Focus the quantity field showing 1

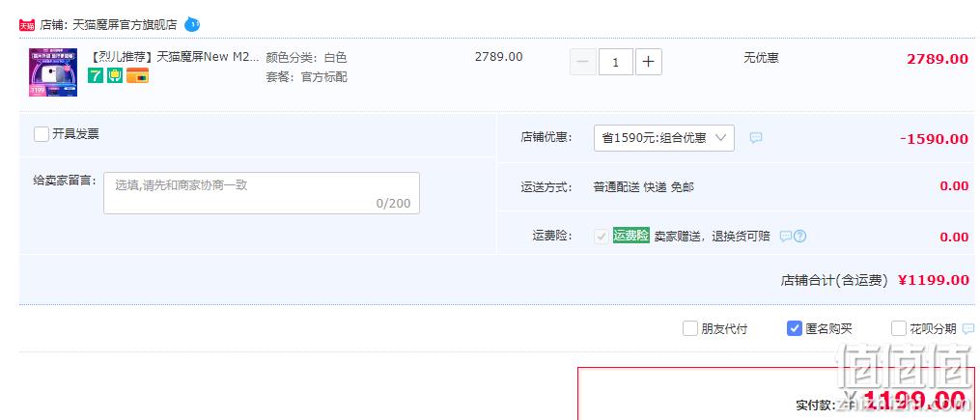(x=616, y=62)
